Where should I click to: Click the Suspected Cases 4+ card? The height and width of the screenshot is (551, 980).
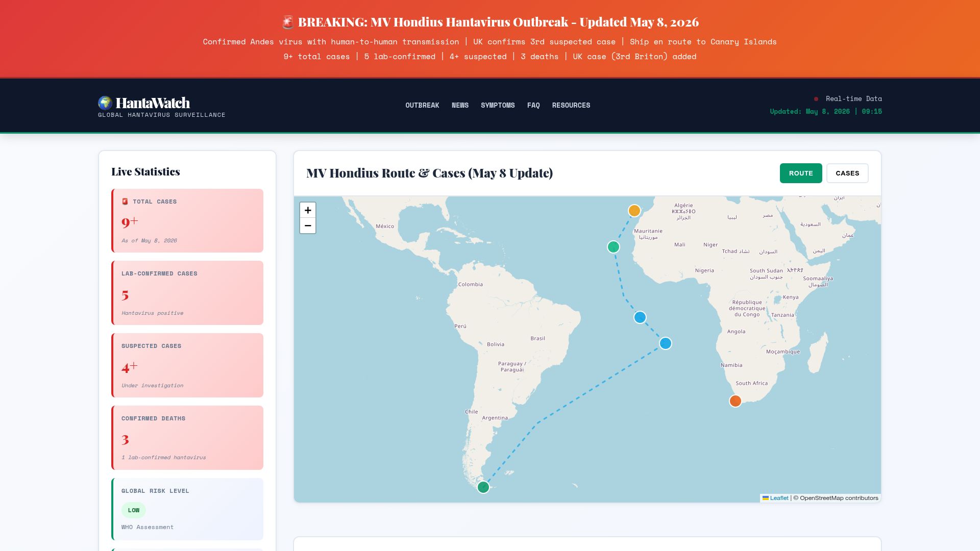pyautogui.click(x=187, y=365)
